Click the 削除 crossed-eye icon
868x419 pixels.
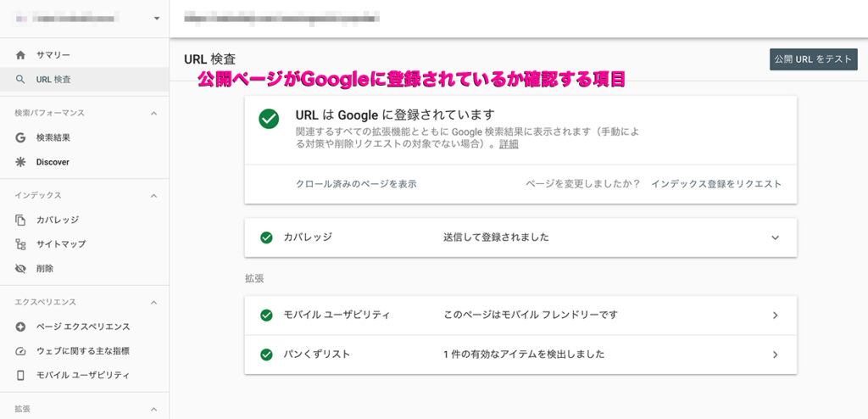(x=20, y=269)
